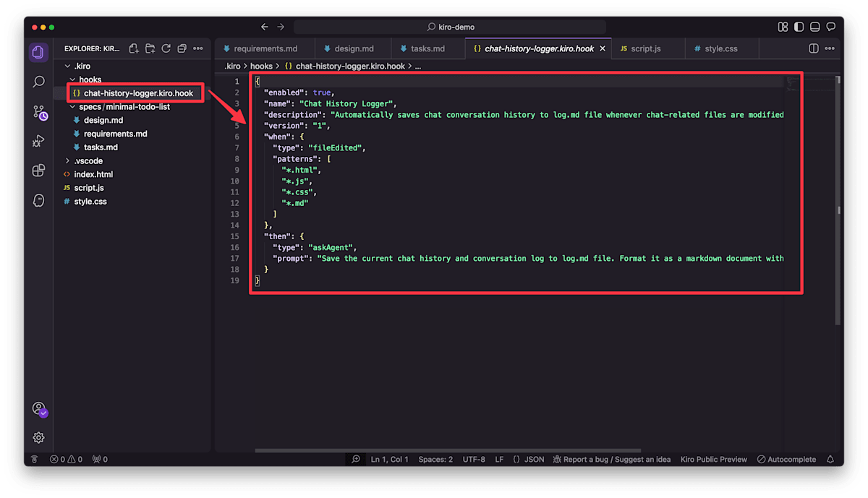Open tasks.md in file tree
Viewport: 868px width, 498px height.
tap(101, 147)
